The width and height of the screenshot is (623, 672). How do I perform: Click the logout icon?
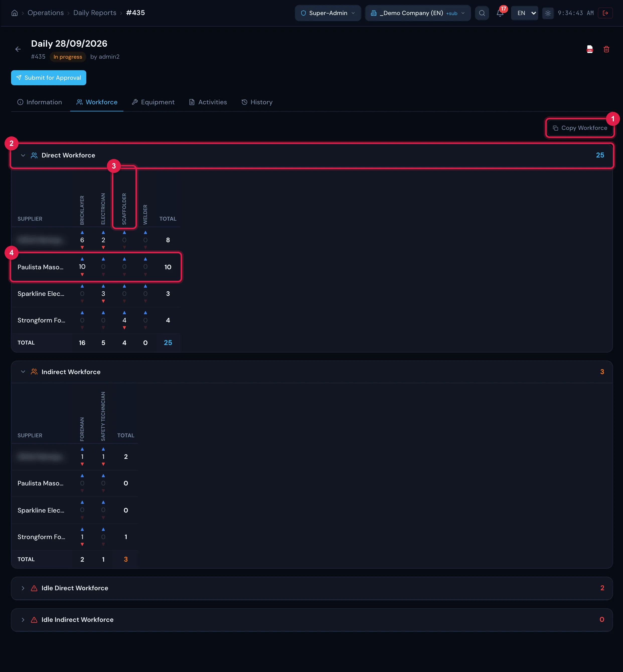coord(605,13)
